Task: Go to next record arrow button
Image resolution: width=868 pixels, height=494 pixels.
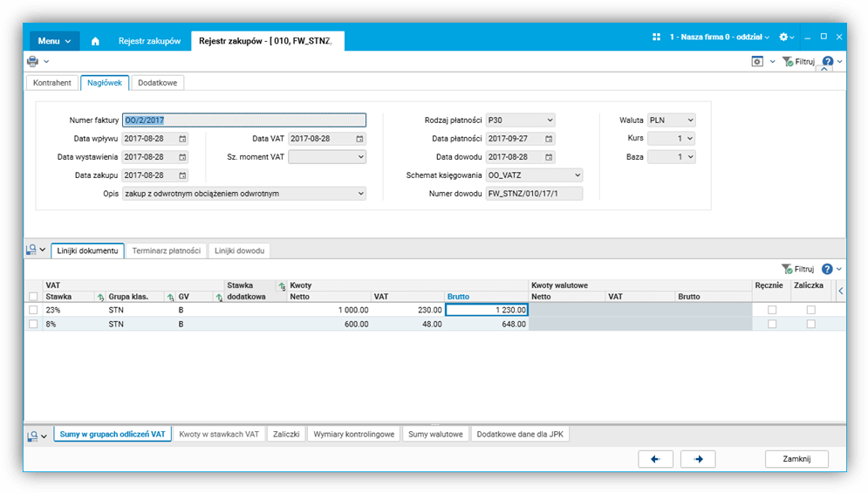Action: [x=698, y=459]
